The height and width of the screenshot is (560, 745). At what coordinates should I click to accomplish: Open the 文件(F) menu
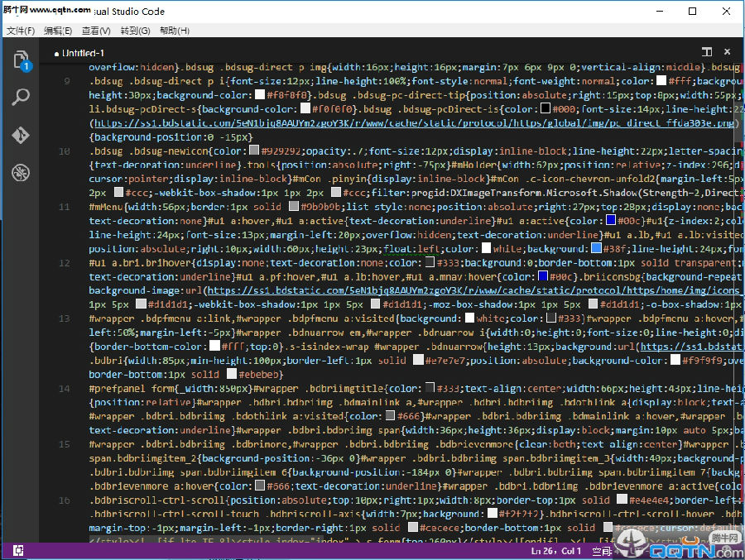click(x=21, y=29)
